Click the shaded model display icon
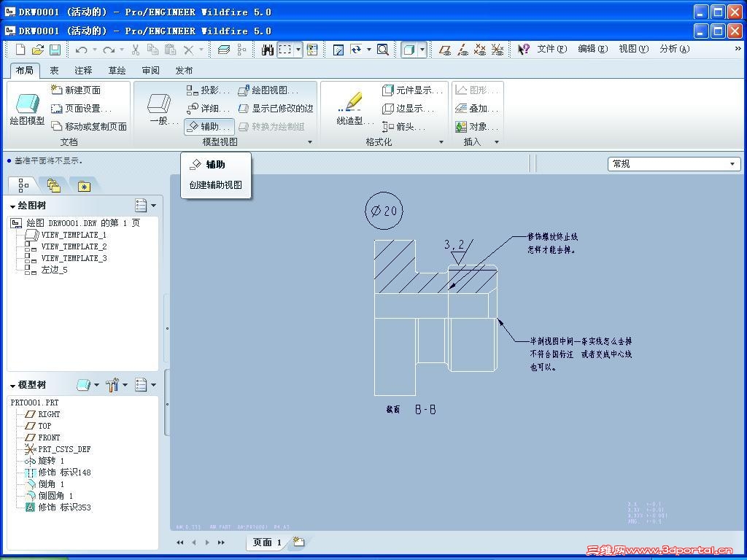747x560 pixels. [x=409, y=50]
